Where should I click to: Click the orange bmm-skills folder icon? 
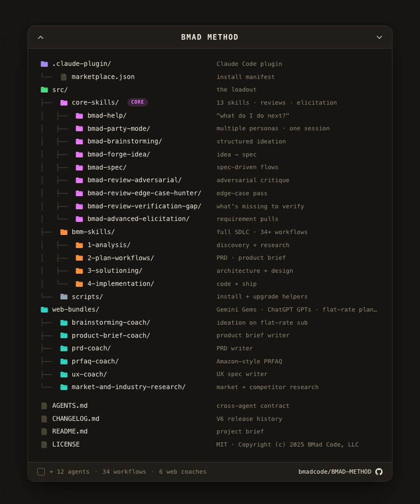coord(64,232)
